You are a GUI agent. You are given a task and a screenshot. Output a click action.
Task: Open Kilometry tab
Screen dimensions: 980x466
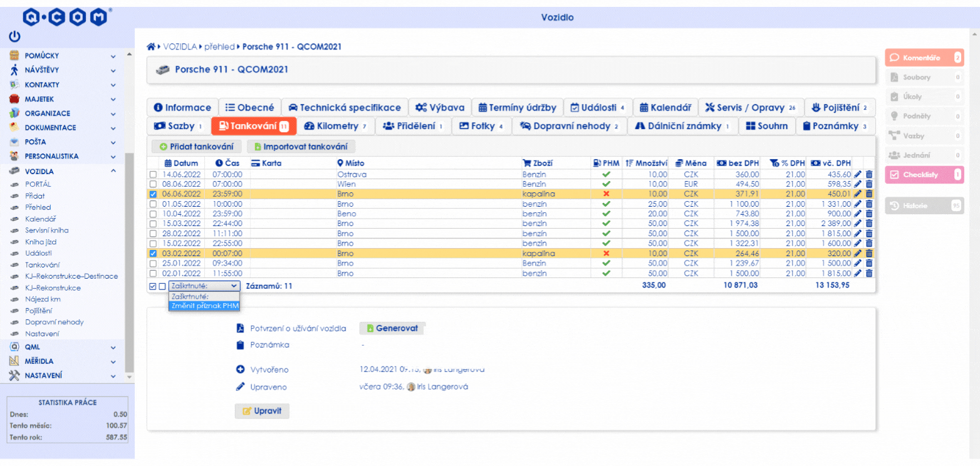click(x=335, y=126)
